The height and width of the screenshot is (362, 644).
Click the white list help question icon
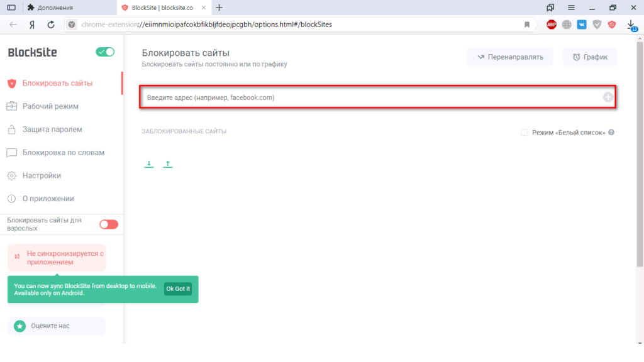pyautogui.click(x=611, y=132)
